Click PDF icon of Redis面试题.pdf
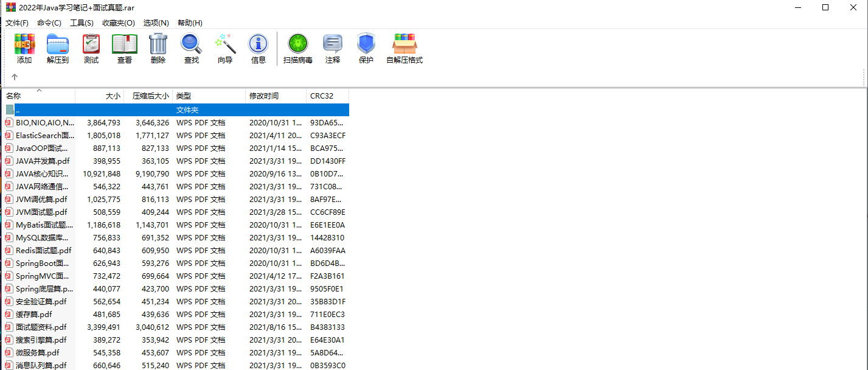Viewport: 868px width, 370px height. [x=9, y=250]
